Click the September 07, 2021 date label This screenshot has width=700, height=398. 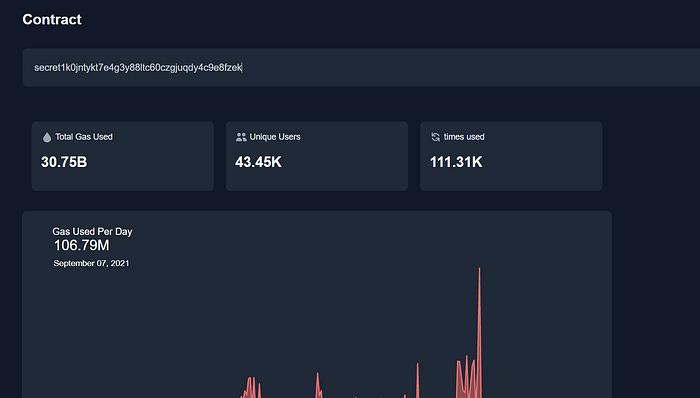(x=92, y=263)
